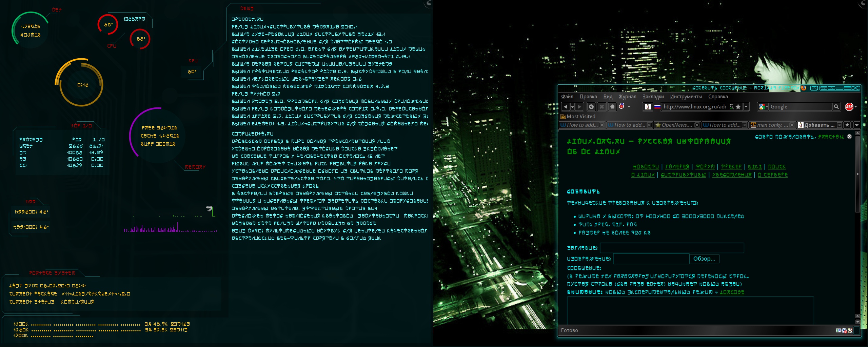Follow the Трекер link
The image size is (868, 347).
pos(731,167)
